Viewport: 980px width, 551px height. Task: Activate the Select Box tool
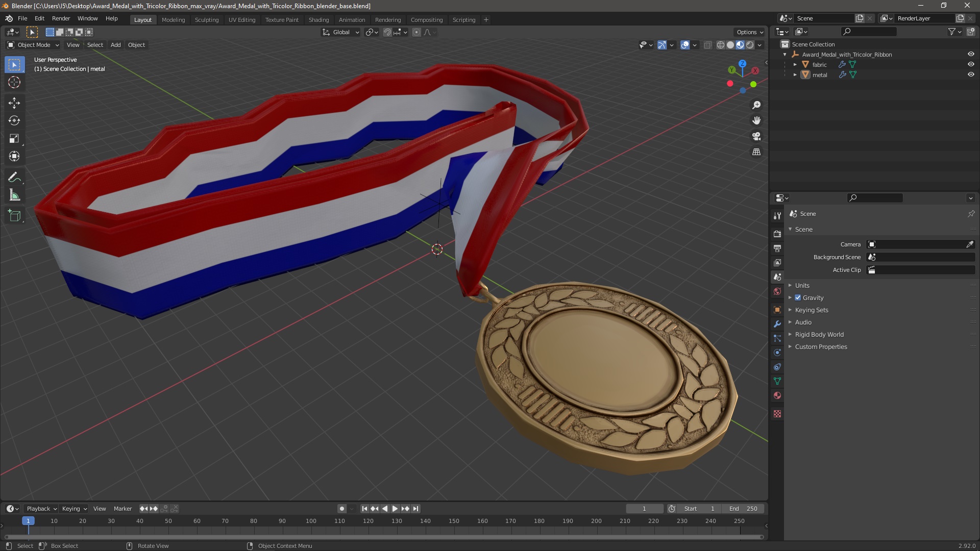click(x=14, y=64)
